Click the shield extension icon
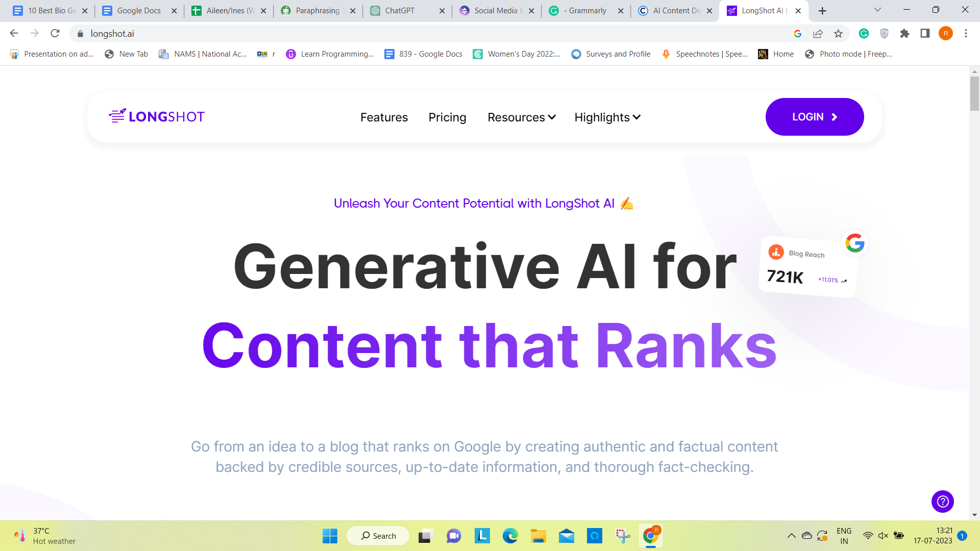Viewport: 980px width, 551px height. click(885, 33)
